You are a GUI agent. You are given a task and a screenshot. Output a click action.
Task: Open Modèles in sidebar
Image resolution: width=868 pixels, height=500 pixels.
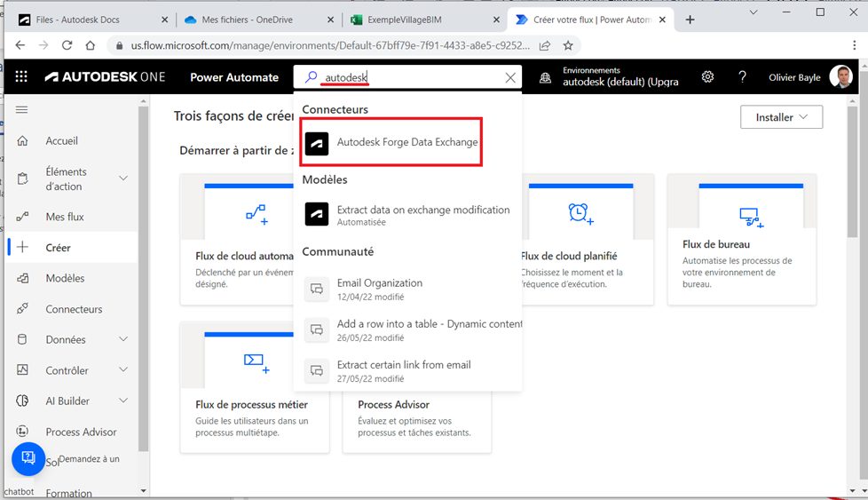tap(65, 278)
